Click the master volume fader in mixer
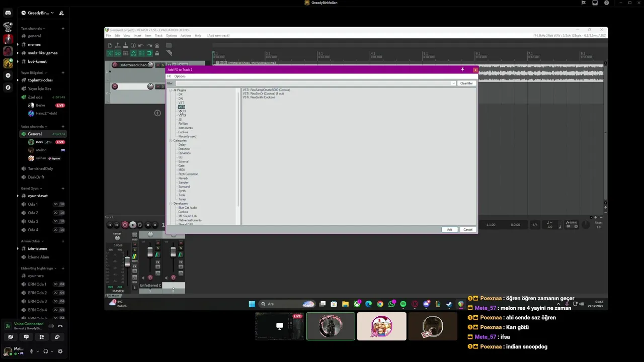The width and height of the screenshot is (644, 362). point(127,262)
